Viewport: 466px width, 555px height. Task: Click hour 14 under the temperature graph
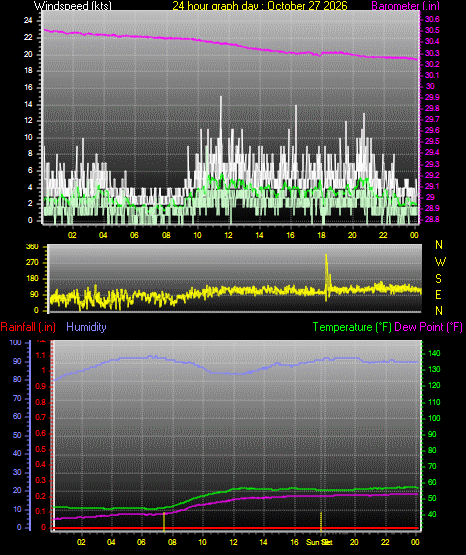click(x=263, y=542)
